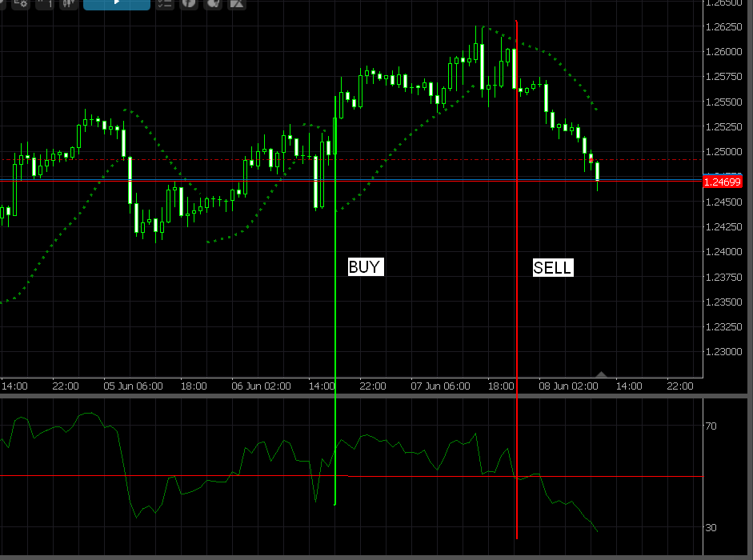Image resolution: width=753 pixels, height=560 pixels.
Task: Click the triangle-shaped icon in top toolbar
Action: [x=237, y=3]
